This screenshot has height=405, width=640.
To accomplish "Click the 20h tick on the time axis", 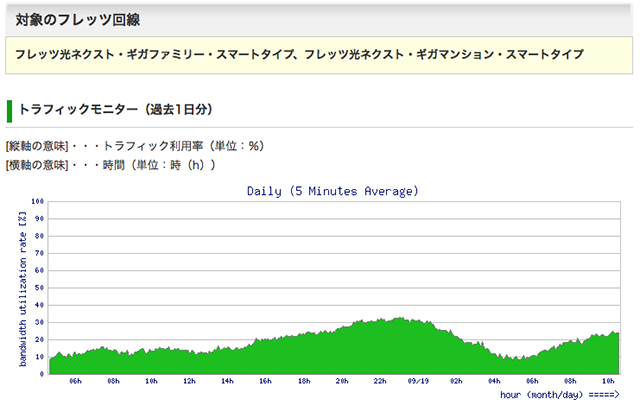I will coord(342,380).
